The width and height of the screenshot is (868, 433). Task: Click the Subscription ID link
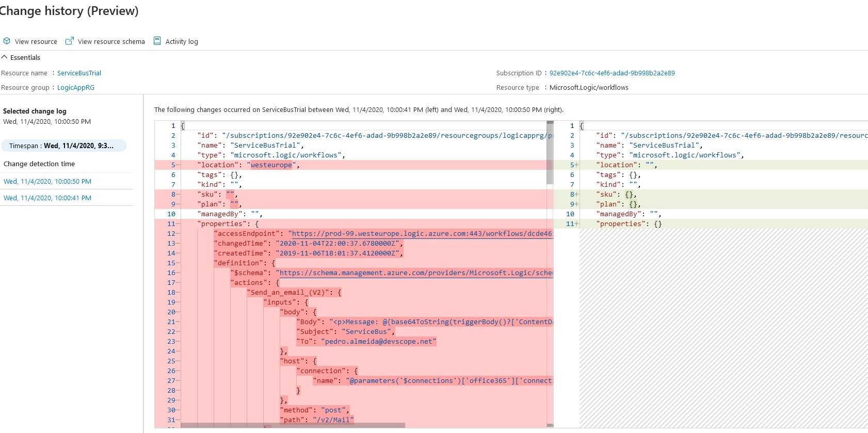(x=612, y=73)
